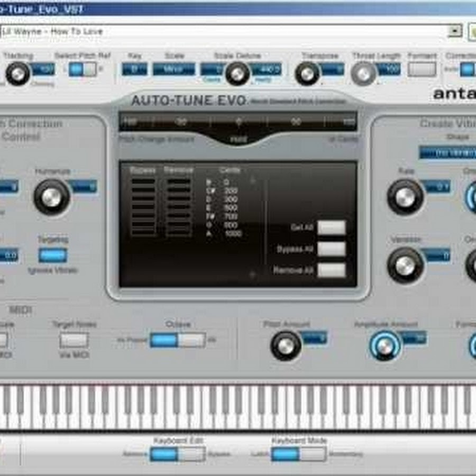Click the Tracking knob

point(17,74)
